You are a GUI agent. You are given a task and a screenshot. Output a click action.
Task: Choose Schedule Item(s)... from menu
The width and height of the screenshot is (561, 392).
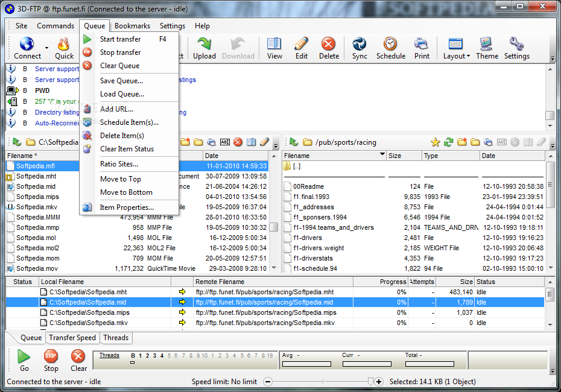point(129,122)
